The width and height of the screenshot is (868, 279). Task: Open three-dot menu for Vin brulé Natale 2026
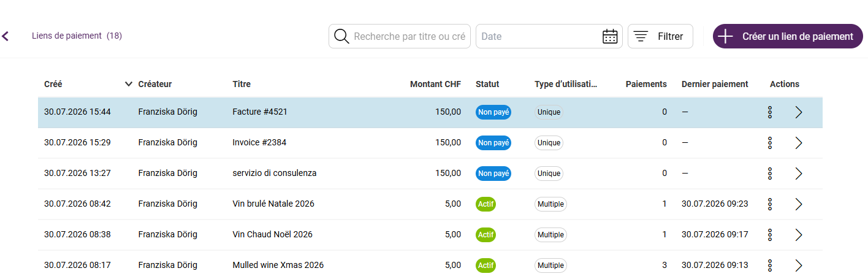tap(770, 204)
